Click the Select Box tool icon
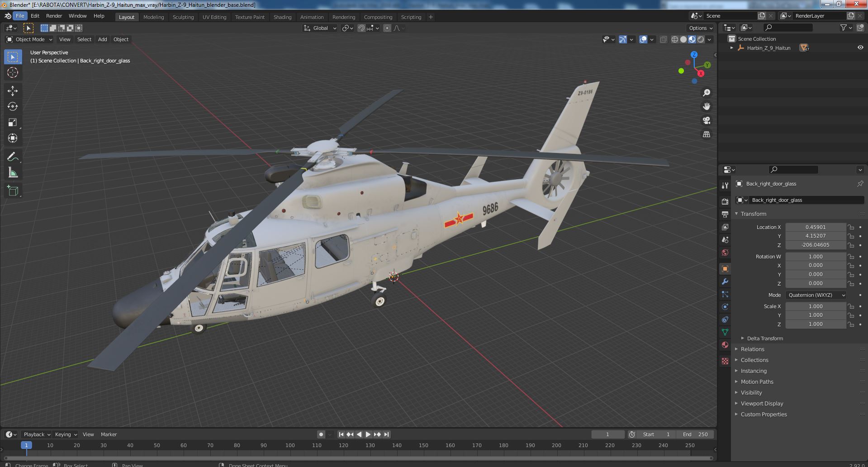The height and width of the screenshot is (467, 868). click(13, 57)
